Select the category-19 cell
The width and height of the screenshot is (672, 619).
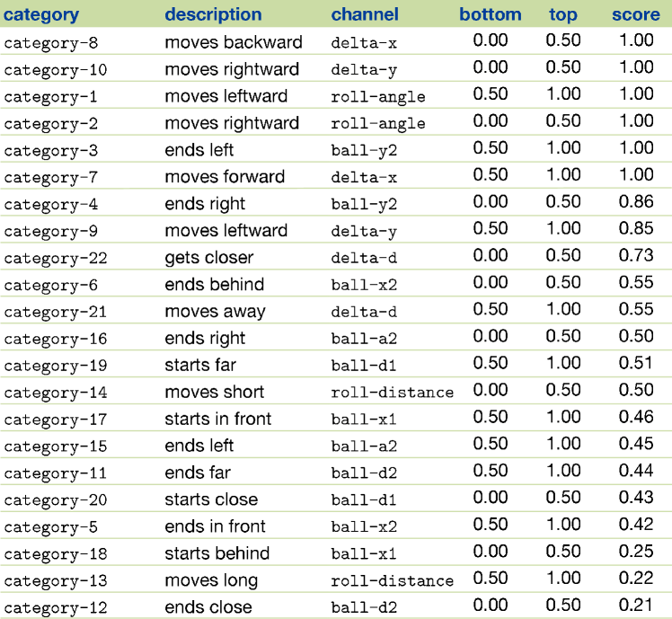coord(56,366)
